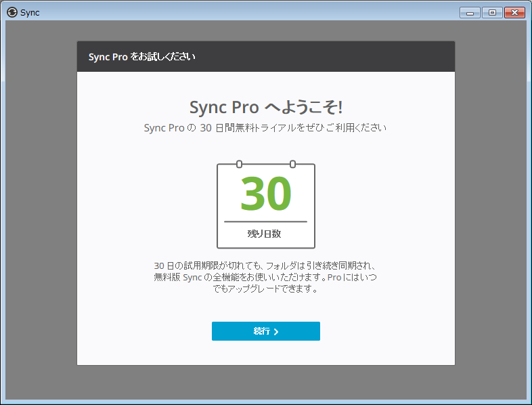
Task: Click the 続行 continue button
Action: (x=265, y=331)
